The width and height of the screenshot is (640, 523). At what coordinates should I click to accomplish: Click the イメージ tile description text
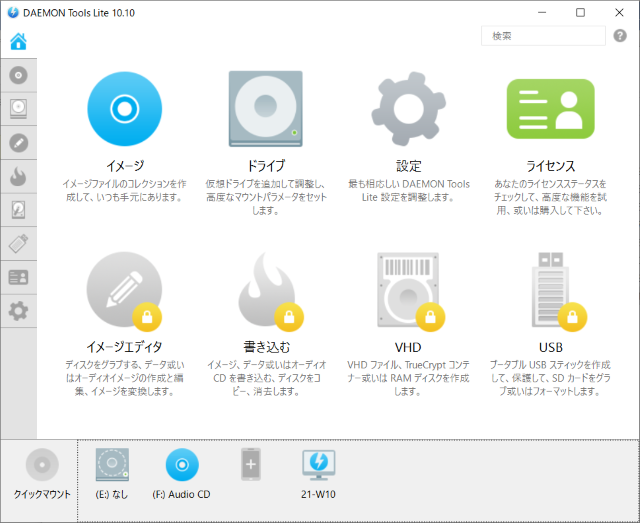coord(124,191)
